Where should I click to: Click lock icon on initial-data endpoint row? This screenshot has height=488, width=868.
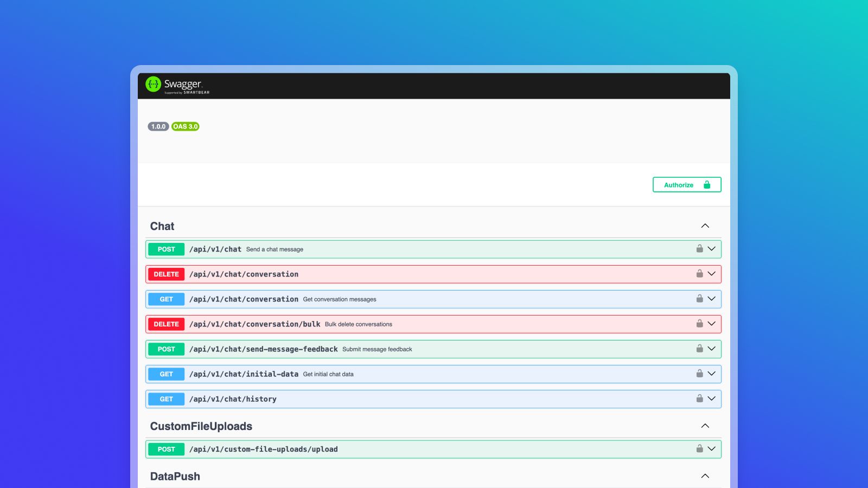click(x=699, y=374)
